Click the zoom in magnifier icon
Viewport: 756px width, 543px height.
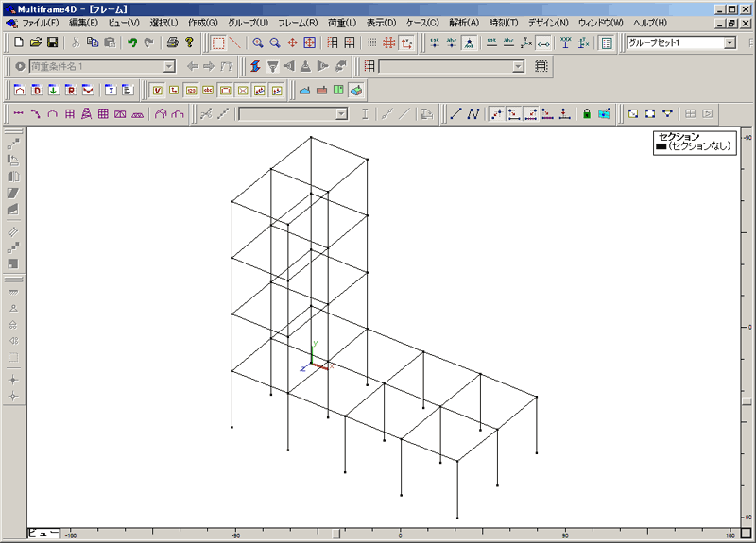(x=257, y=42)
